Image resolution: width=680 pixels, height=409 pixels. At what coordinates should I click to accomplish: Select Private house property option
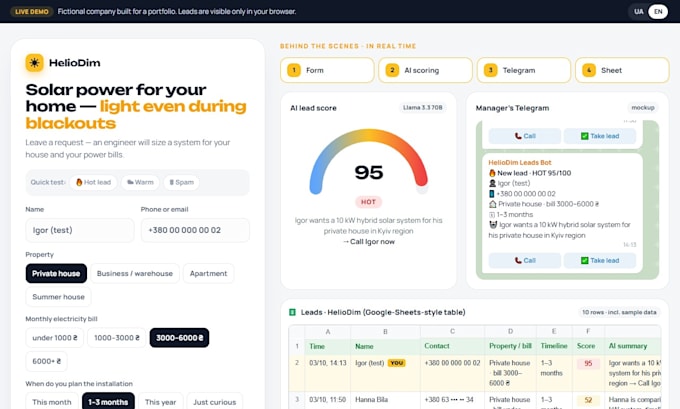pos(56,274)
